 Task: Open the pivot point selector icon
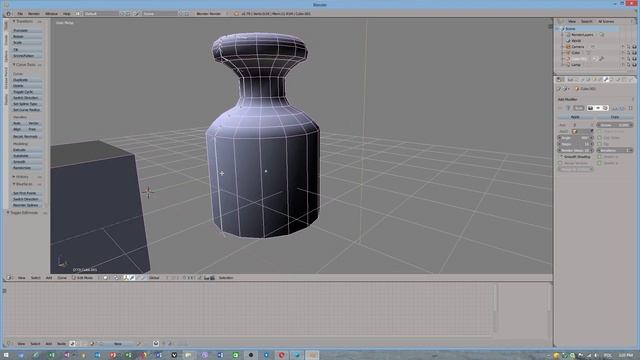116,278
